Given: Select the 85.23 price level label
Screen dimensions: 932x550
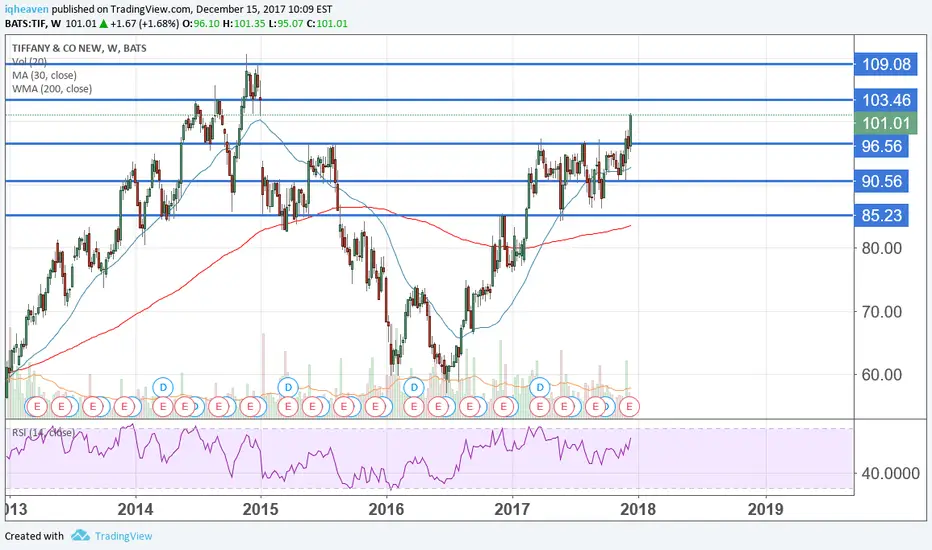Looking at the screenshot, I should (881, 215).
